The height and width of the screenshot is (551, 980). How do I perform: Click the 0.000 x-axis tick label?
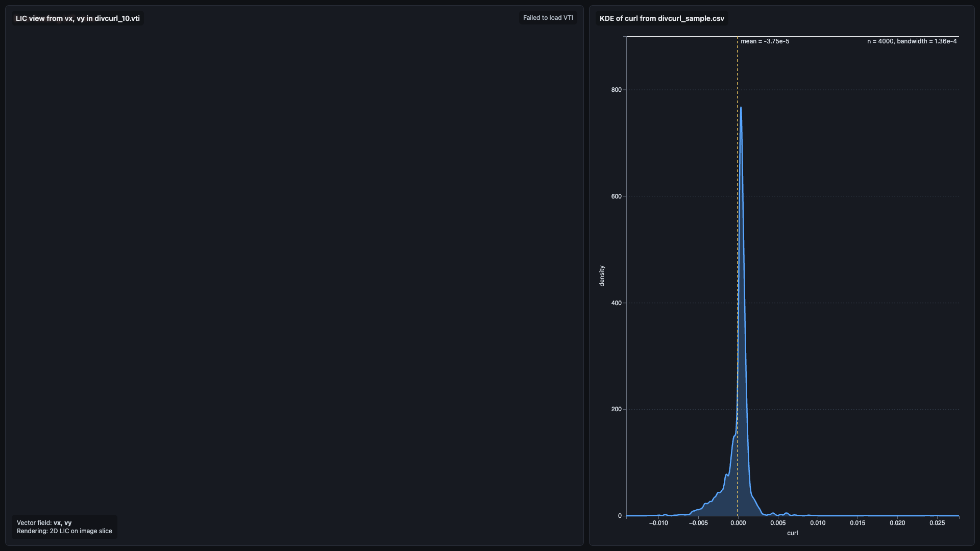point(738,523)
